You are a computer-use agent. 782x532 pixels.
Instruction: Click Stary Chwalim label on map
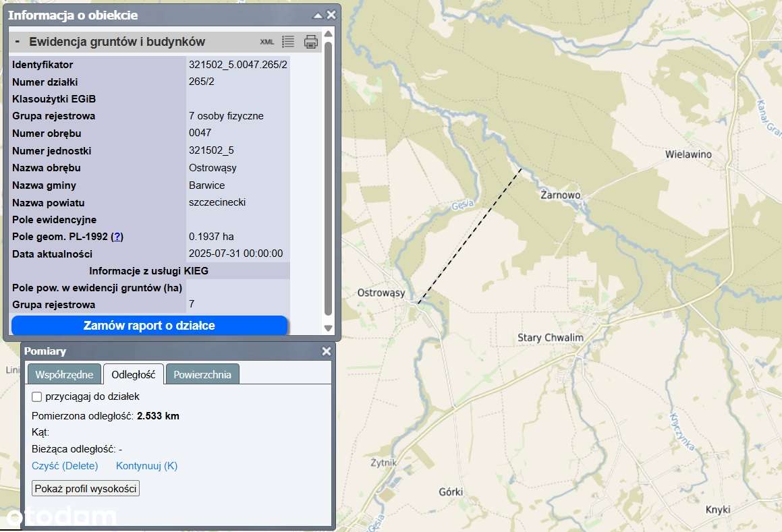click(550, 338)
